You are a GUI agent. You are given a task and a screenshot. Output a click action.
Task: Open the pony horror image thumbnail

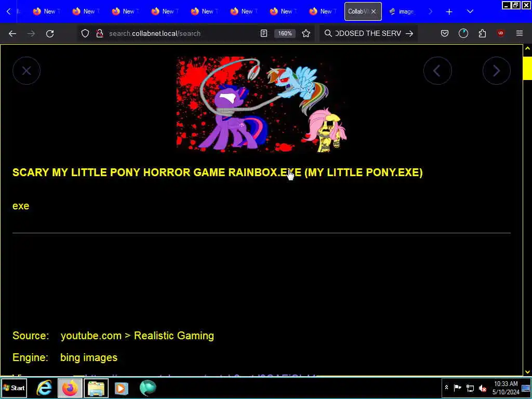coord(261,104)
